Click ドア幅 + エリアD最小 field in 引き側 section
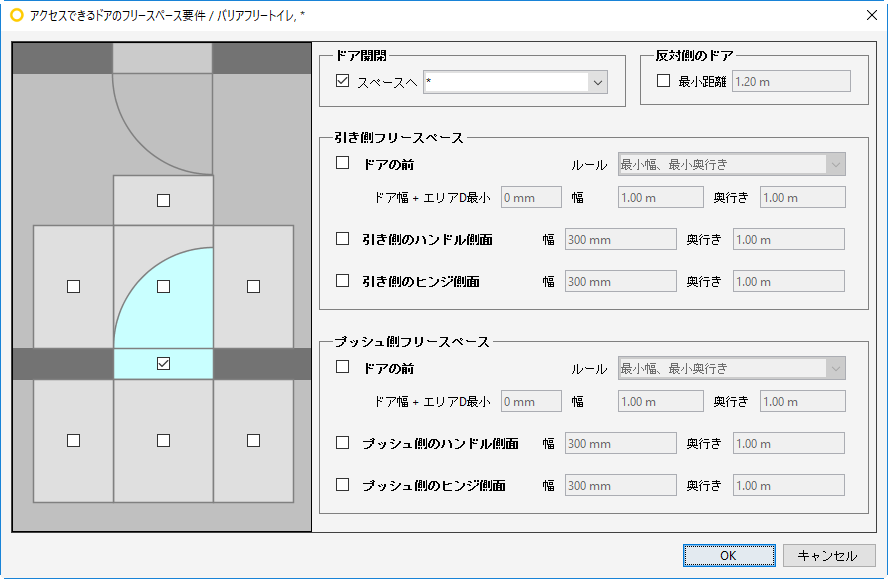Image resolution: width=888 pixels, height=579 pixels. click(531, 198)
